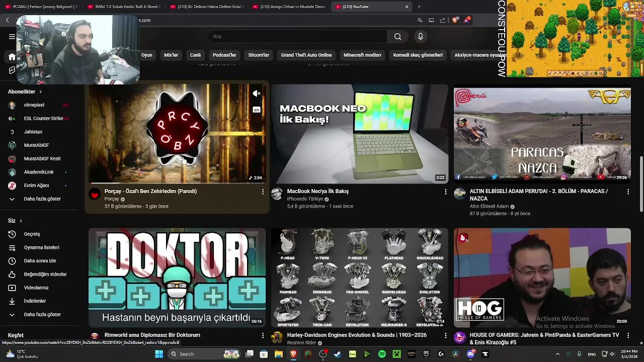This screenshot has width=644, height=362.
Task: Open Daha sonra izle clock icon
Action: coord(12,261)
